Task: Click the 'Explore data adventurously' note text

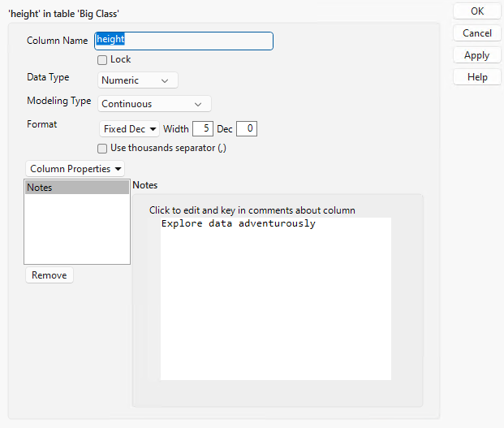Action: [x=238, y=223]
